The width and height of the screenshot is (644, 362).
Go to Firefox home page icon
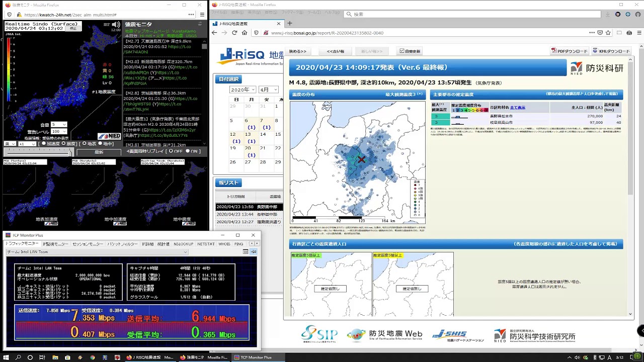tap(245, 33)
